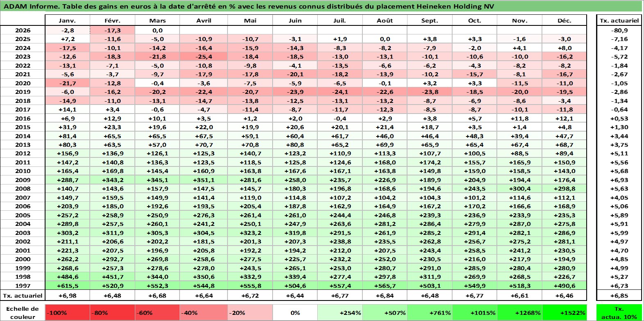Select the Juil. column header

coord(340,20)
